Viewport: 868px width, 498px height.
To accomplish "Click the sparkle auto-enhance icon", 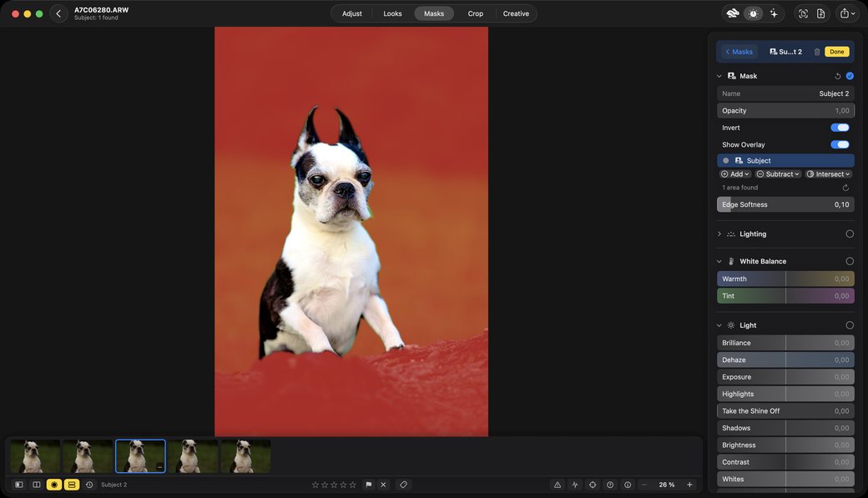I will click(774, 13).
